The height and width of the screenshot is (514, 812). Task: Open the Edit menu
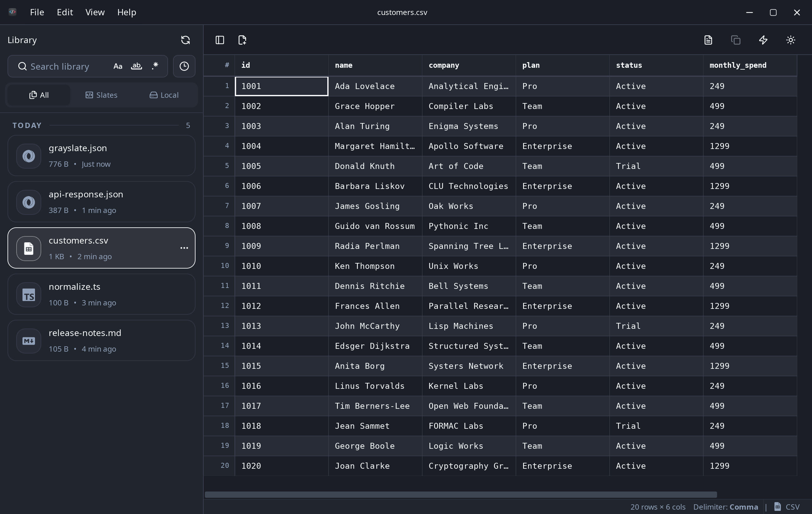click(x=65, y=12)
